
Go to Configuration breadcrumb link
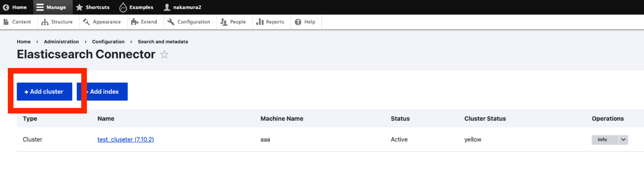coord(109,42)
